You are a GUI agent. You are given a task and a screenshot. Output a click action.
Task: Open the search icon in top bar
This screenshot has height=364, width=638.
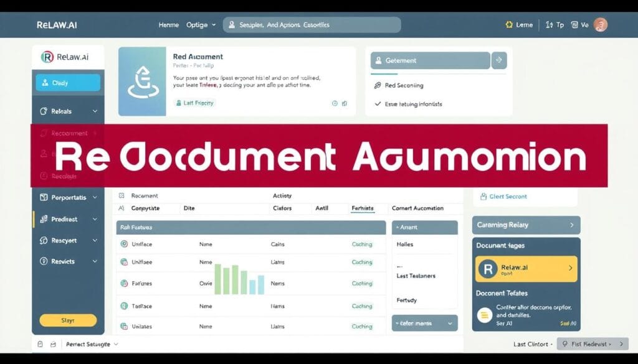click(x=231, y=25)
